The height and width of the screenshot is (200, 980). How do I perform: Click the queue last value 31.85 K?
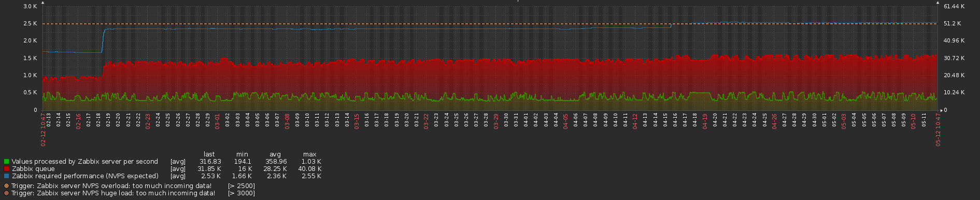click(x=209, y=169)
